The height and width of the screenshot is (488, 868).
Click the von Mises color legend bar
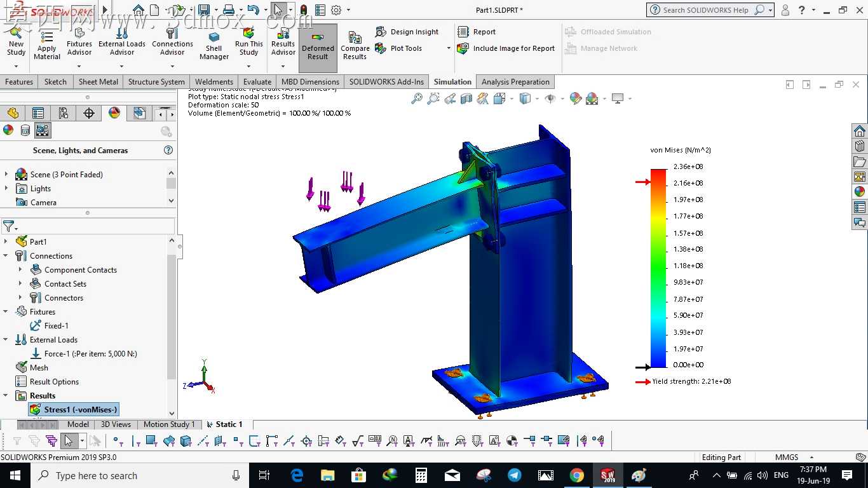(x=658, y=268)
